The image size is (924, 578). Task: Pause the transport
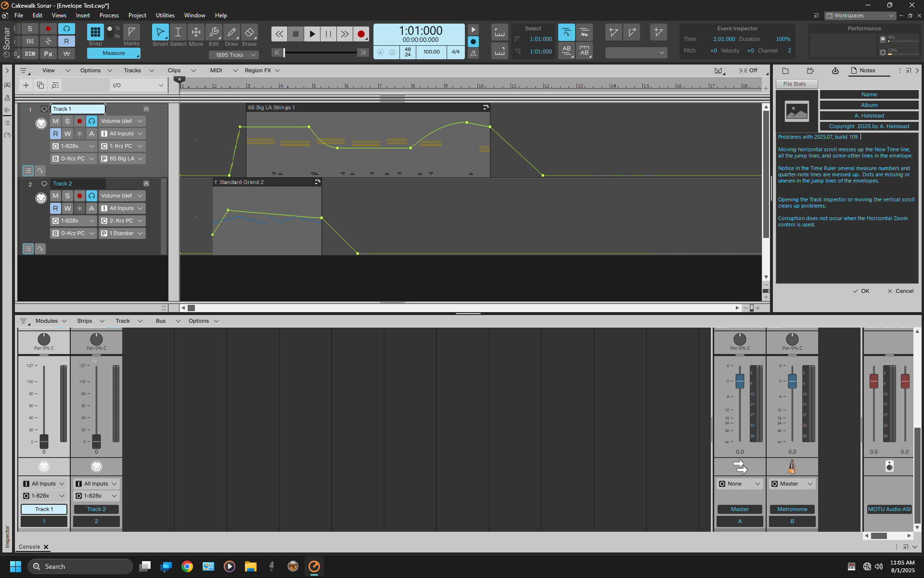[x=328, y=34]
